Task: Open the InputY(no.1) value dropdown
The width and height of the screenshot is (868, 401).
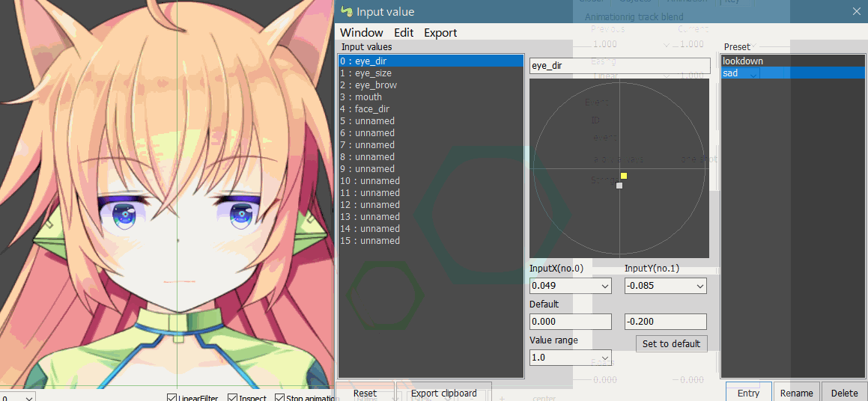Action: 699,286
